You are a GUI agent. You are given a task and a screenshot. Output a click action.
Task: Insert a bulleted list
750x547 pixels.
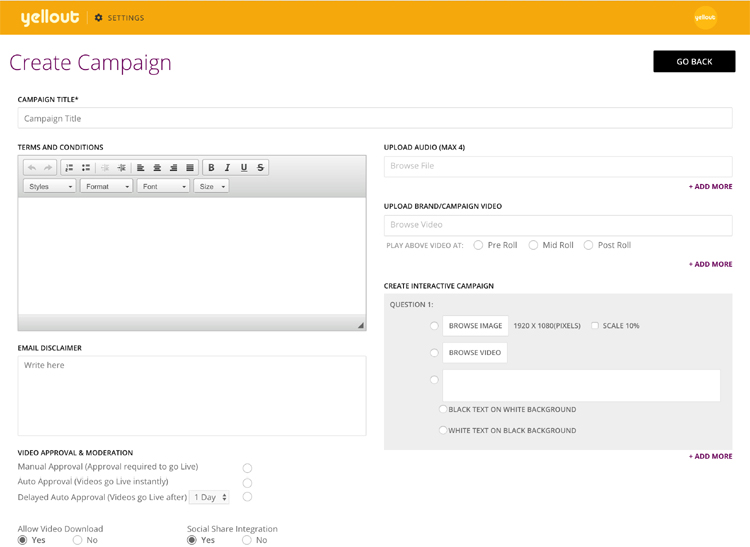pyautogui.click(x=86, y=168)
